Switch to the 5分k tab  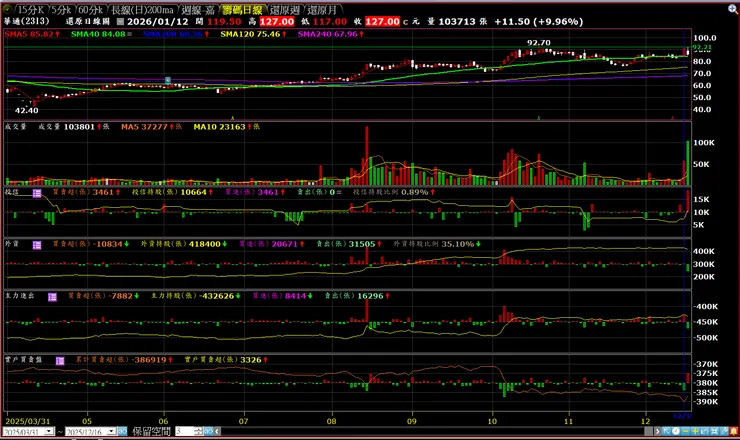point(61,9)
